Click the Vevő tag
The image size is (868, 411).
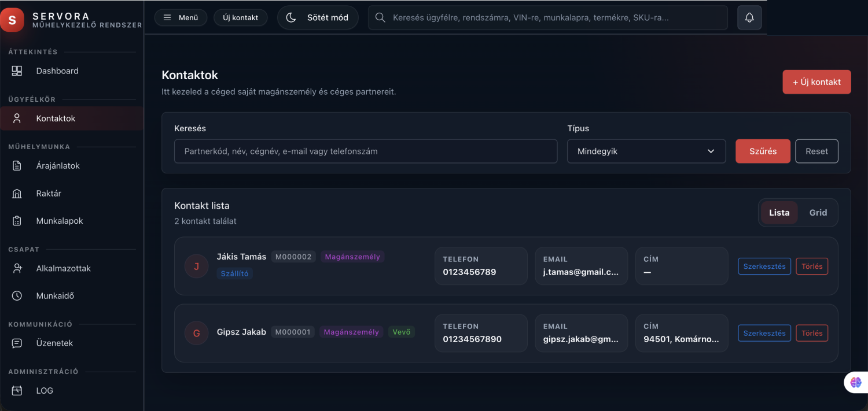coord(402,332)
